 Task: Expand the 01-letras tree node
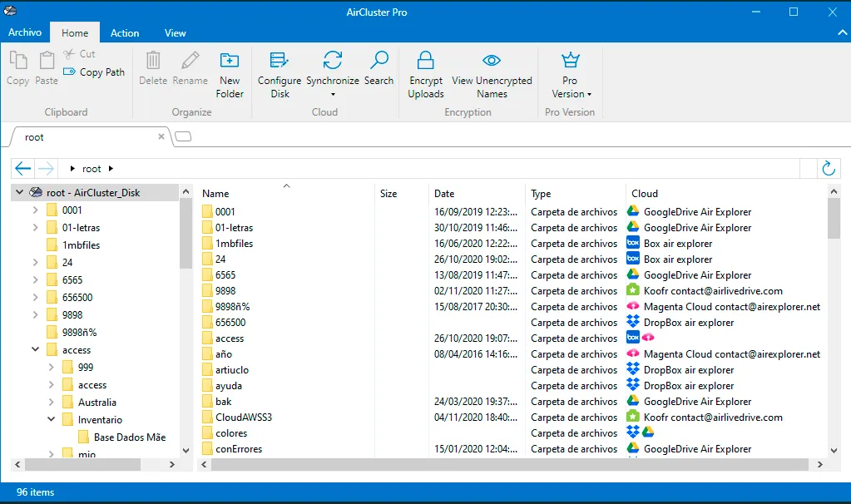tap(35, 227)
